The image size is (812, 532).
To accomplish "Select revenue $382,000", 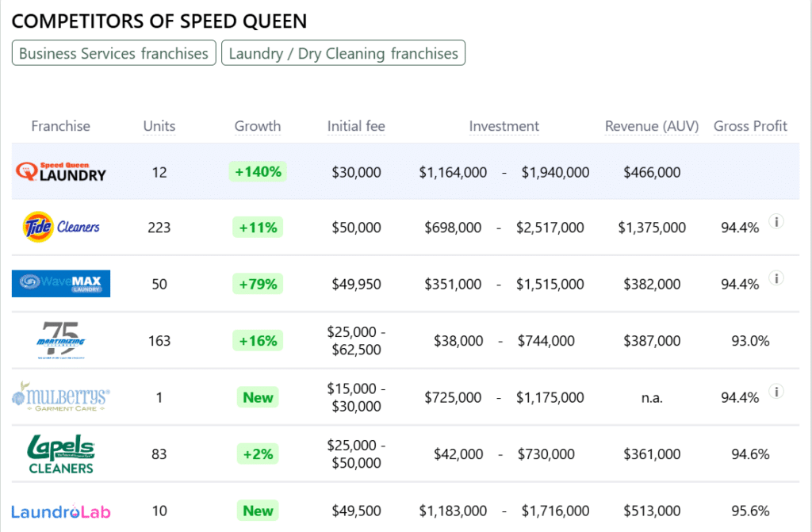I will 652,284.
